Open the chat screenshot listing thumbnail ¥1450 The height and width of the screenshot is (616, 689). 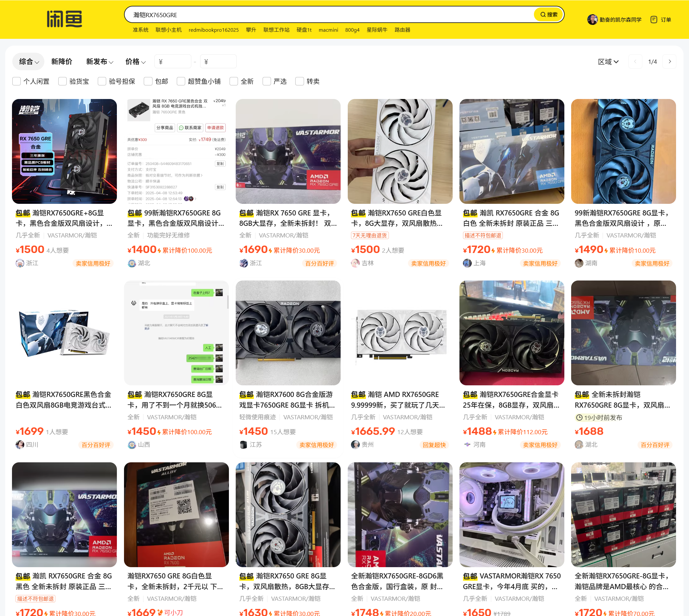tap(176, 333)
